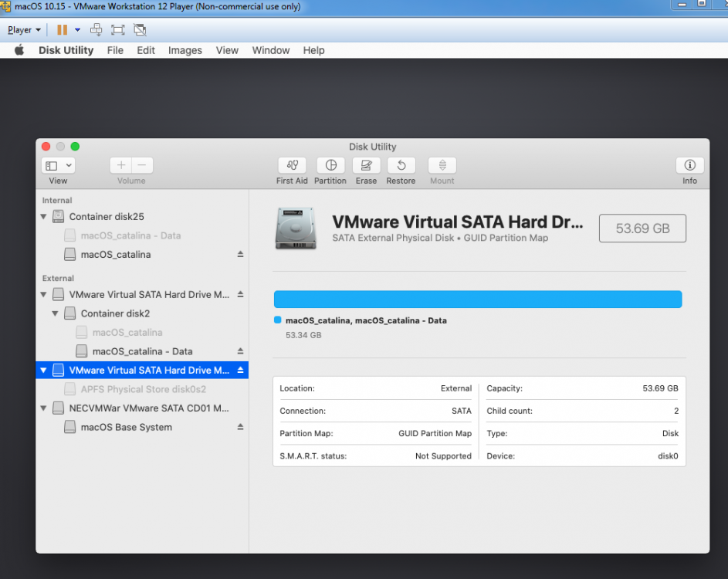Click the Container disk2 drive icon
The width and height of the screenshot is (728, 579).
click(x=69, y=313)
